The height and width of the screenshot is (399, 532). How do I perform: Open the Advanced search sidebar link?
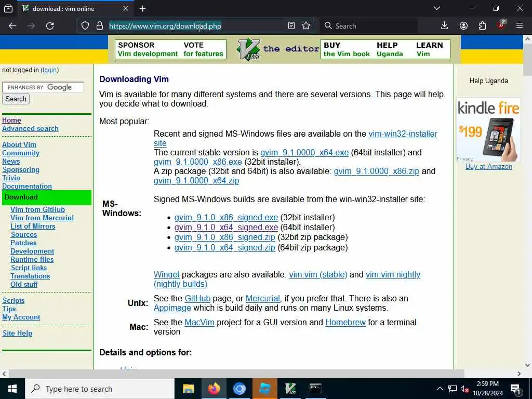[30, 129]
